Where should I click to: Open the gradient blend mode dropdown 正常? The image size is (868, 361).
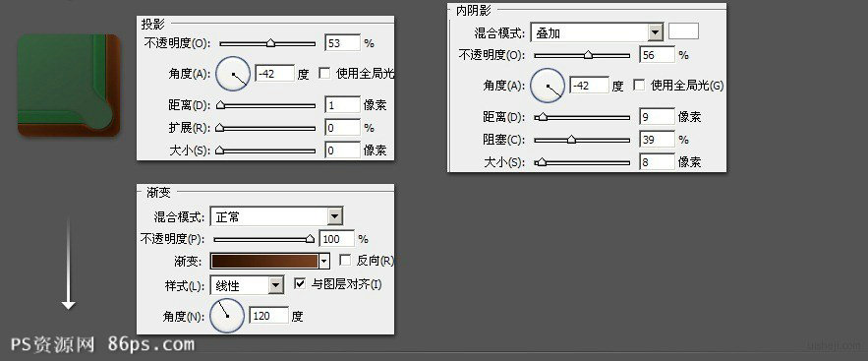click(277, 216)
